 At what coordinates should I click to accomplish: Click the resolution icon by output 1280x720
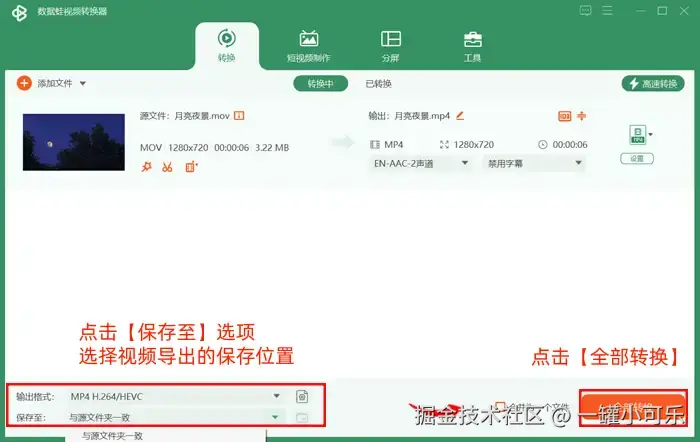pyautogui.click(x=444, y=144)
